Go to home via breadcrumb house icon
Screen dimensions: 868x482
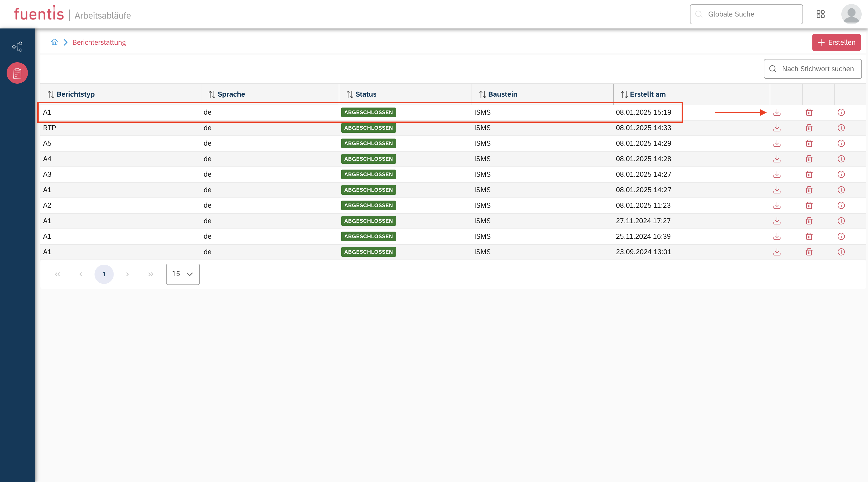(54, 42)
